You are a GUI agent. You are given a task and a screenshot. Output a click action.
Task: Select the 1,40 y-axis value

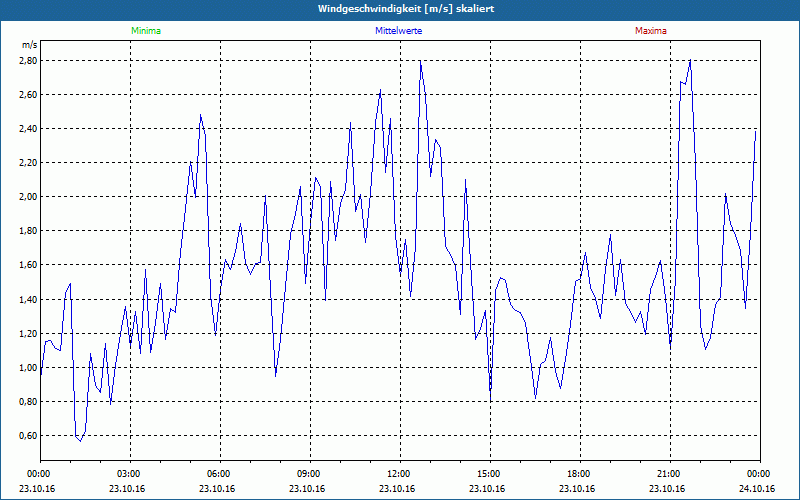pyautogui.click(x=29, y=299)
